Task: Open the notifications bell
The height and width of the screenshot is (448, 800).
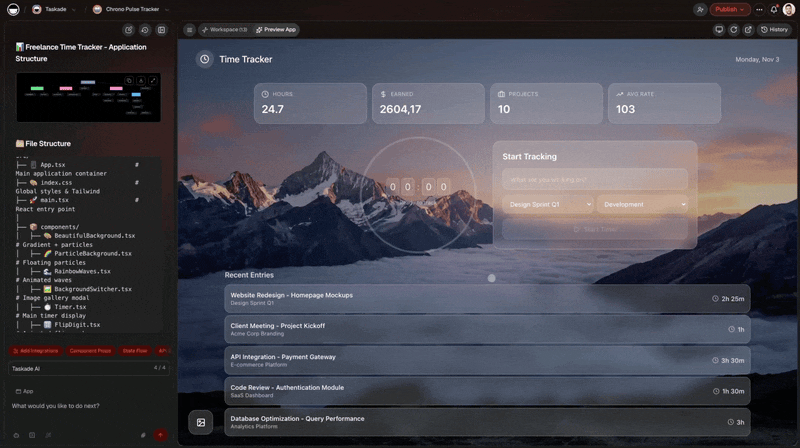Action: pyautogui.click(x=774, y=9)
